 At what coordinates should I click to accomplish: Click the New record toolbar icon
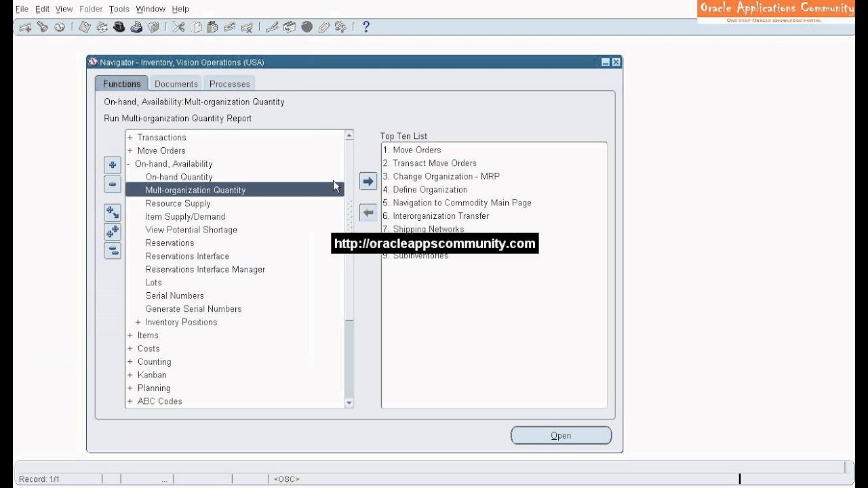(x=25, y=27)
